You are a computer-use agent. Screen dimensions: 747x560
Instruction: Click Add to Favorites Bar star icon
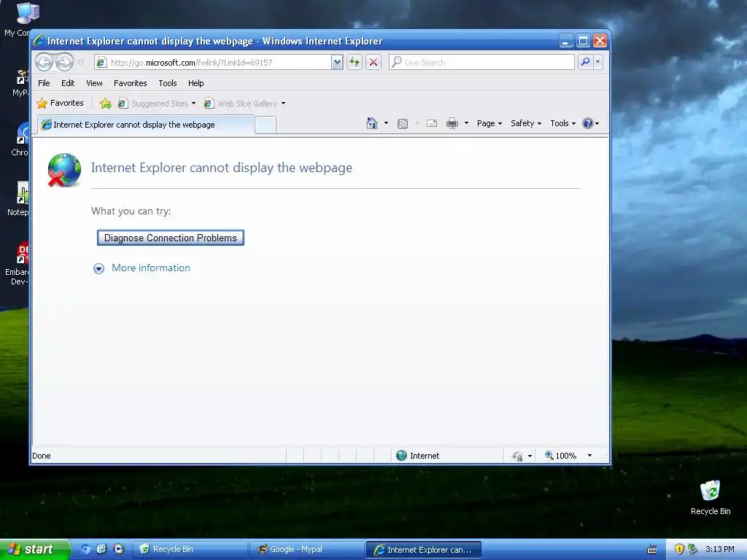[106, 103]
